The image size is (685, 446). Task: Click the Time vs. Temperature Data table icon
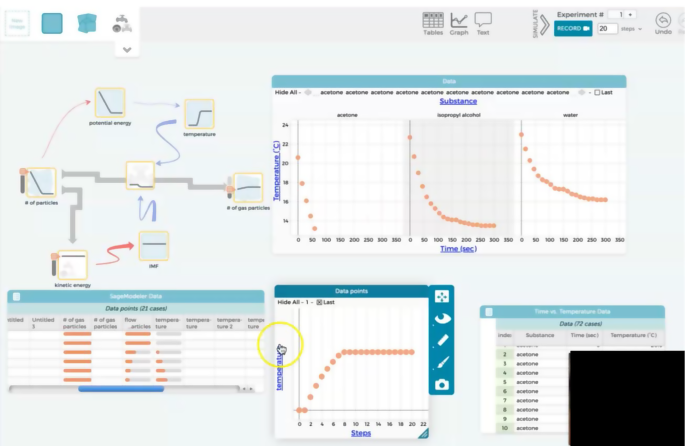tap(489, 311)
